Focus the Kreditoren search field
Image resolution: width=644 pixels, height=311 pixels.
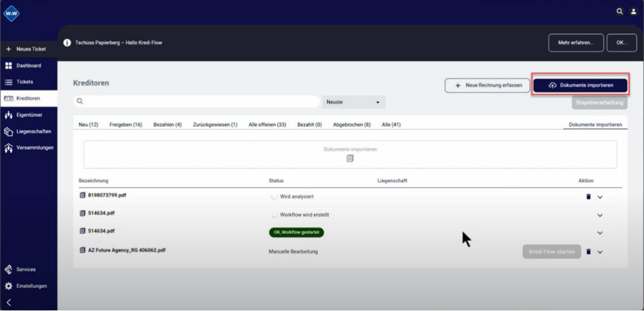pyautogui.click(x=196, y=102)
